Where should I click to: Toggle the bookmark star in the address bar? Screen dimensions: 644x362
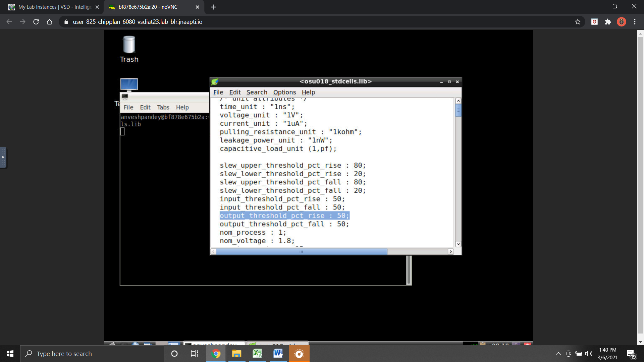578,21
